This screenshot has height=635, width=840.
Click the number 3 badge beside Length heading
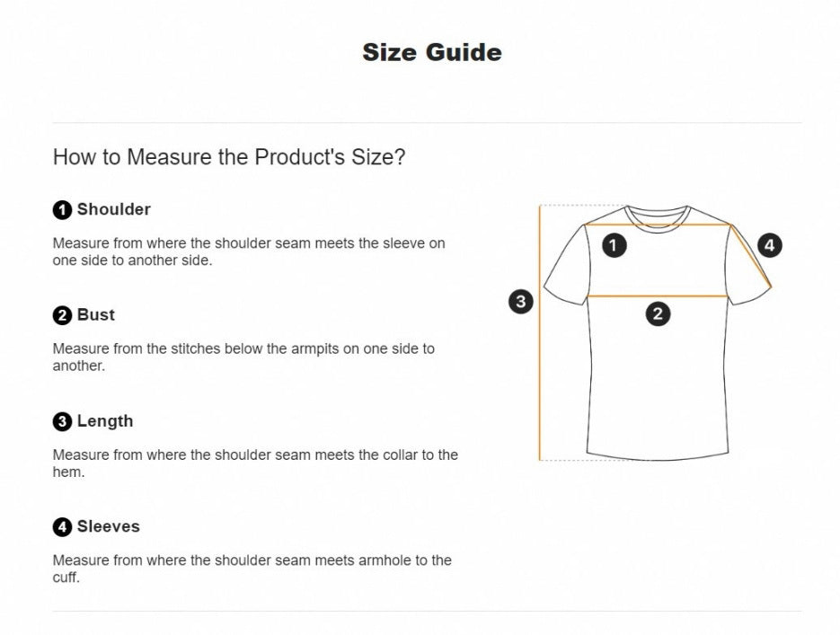point(62,421)
